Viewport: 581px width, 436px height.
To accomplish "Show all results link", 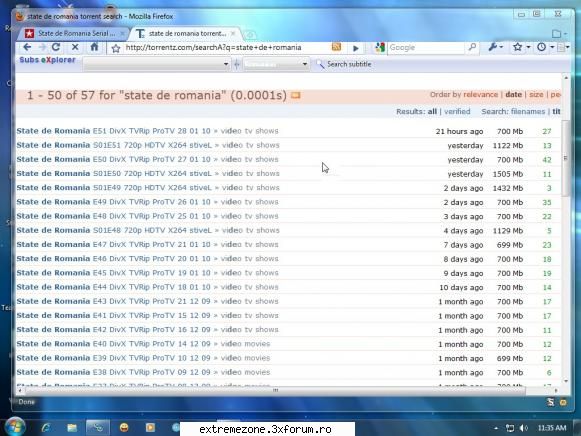I will (x=432, y=112).
